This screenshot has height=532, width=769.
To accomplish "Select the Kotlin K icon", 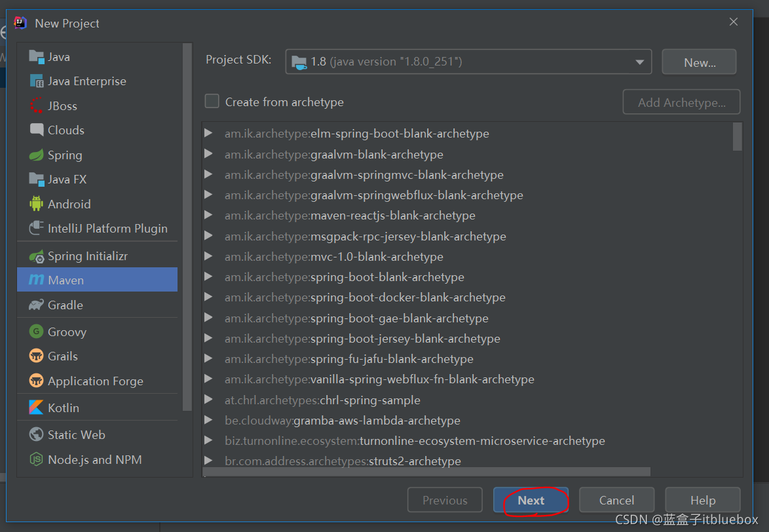I will (36, 408).
